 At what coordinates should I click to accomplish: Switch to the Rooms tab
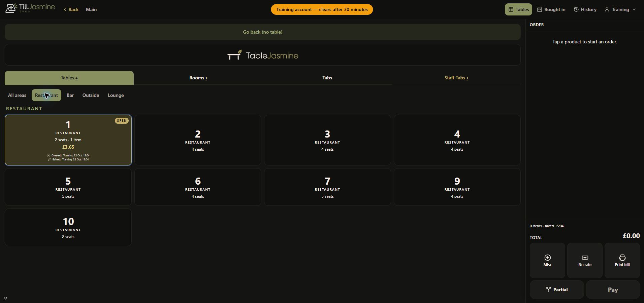(x=198, y=78)
